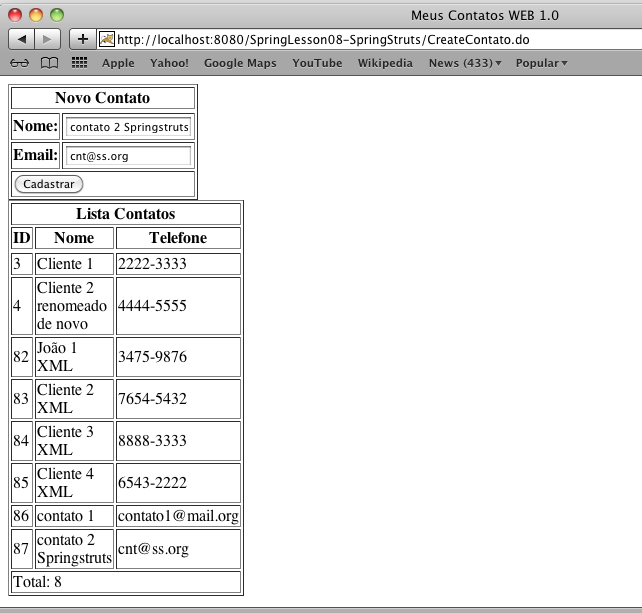Image resolution: width=642 pixels, height=613 pixels.
Task: Click the site favicon in address bar
Action: pos(106,39)
